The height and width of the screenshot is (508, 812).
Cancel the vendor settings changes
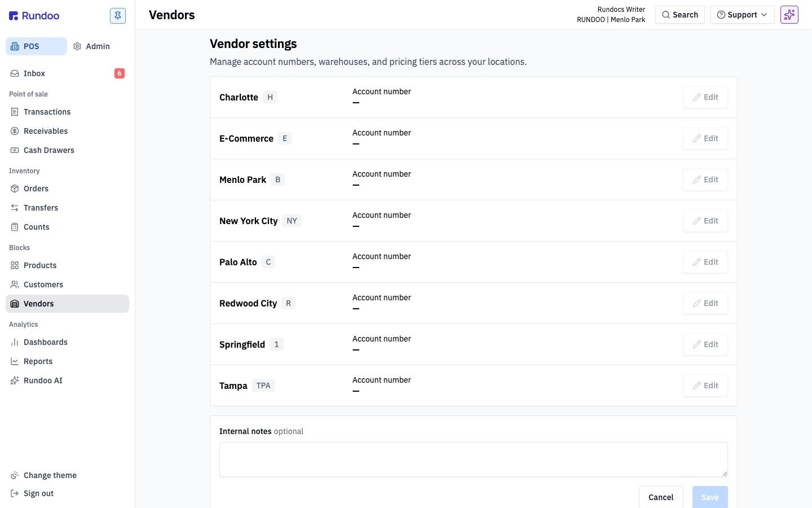661,497
